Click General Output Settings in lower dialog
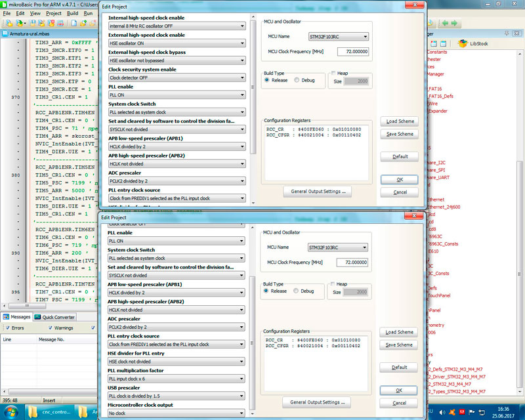The image size is (525, 420). (x=316, y=402)
